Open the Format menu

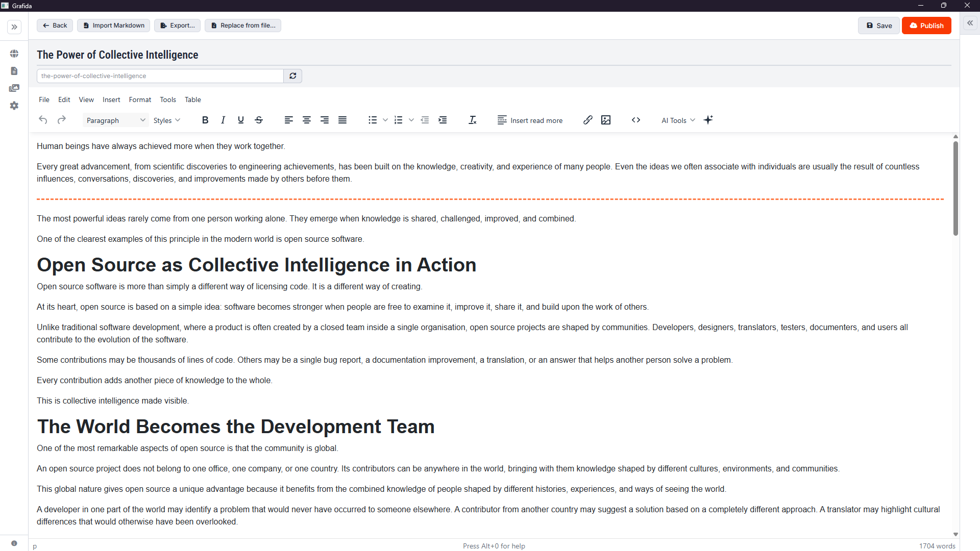tap(140, 99)
